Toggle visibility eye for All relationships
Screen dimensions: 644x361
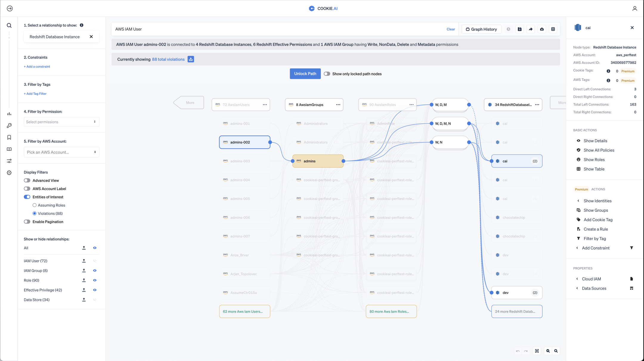coord(95,248)
